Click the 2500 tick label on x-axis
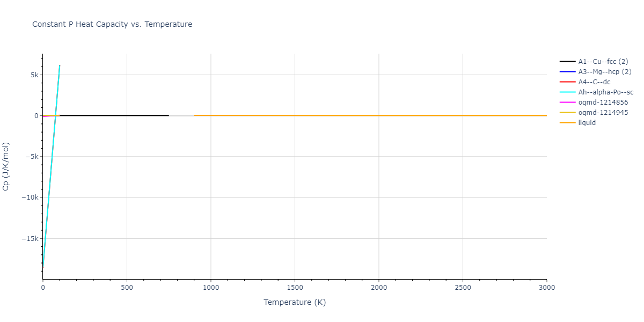Image resolution: width=644 pixels, height=322 pixels. [463, 288]
